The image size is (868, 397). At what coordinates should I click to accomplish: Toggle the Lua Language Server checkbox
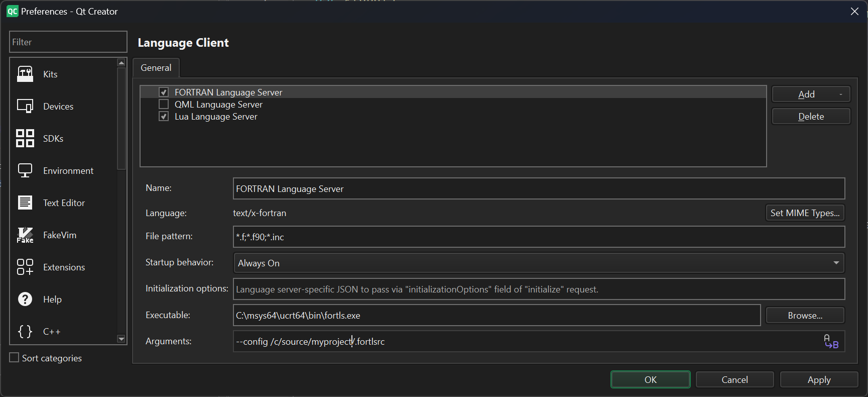[164, 116]
